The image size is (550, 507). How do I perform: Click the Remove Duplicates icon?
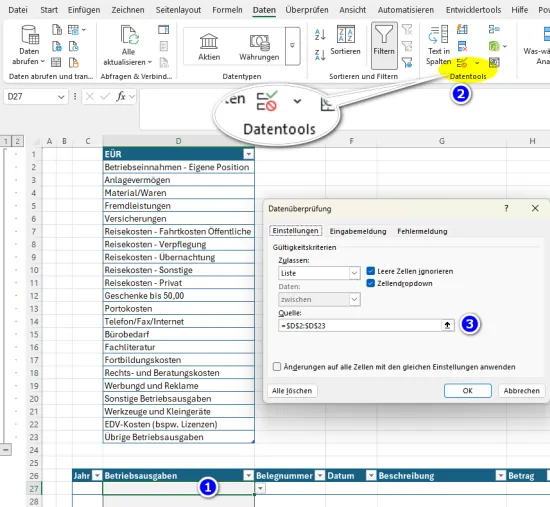[462, 46]
